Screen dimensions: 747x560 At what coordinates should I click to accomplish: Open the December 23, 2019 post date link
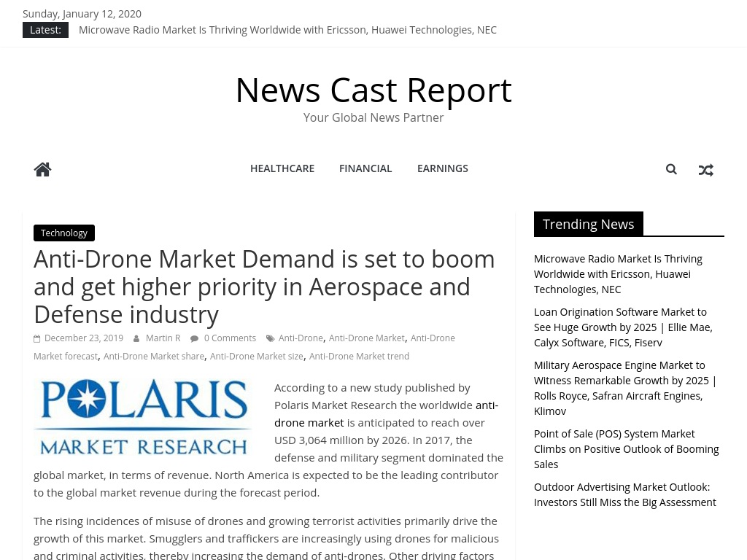click(84, 338)
